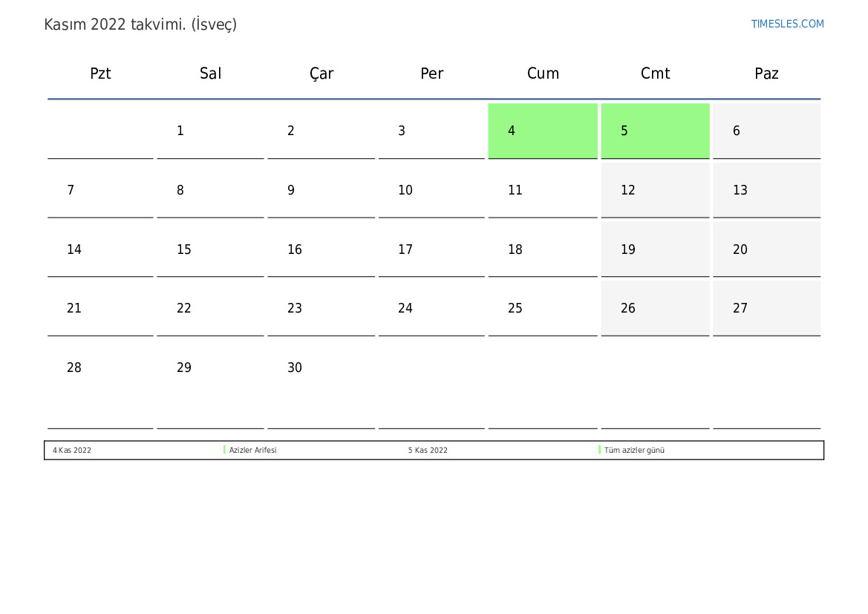Click the 5 Kas 2022 date in legend
The height and width of the screenshot is (614, 868).
428,450
